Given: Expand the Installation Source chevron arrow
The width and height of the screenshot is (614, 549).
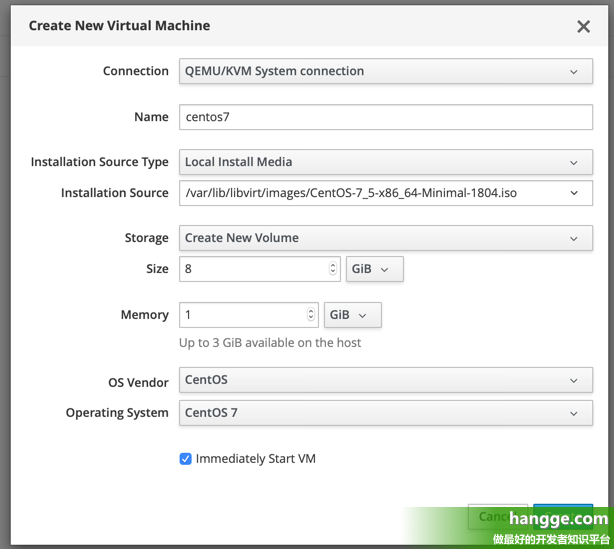Looking at the screenshot, I should 574,193.
